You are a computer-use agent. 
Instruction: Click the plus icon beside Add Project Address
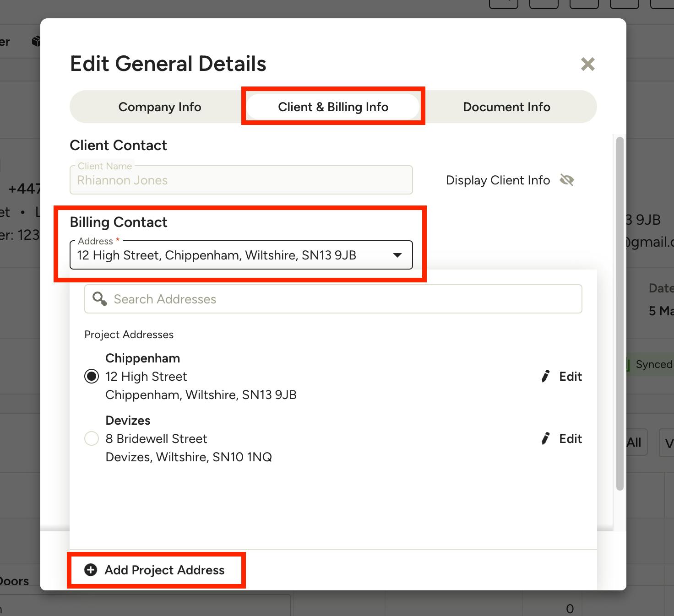coord(91,570)
